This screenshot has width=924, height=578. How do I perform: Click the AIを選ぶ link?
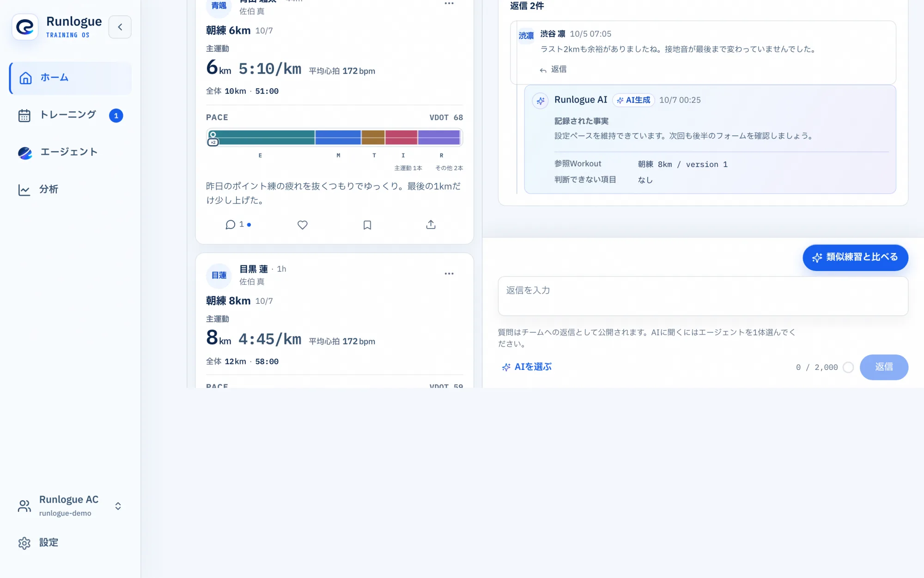point(527,367)
